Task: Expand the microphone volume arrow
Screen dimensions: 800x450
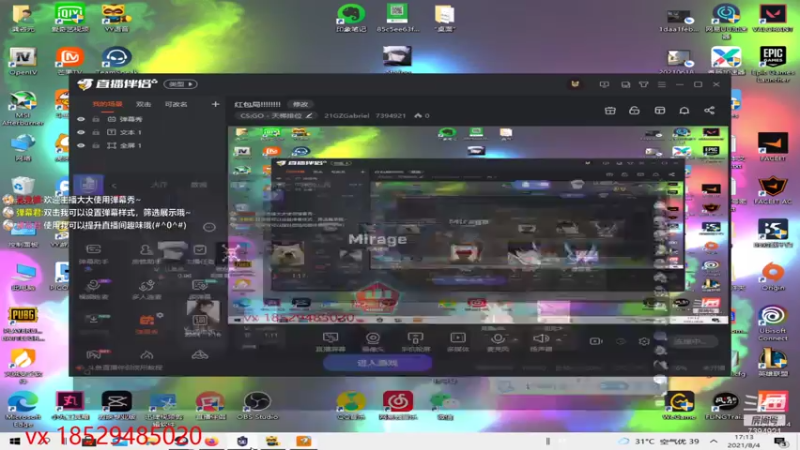Action: pyautogui.click(x=515, y=339)
